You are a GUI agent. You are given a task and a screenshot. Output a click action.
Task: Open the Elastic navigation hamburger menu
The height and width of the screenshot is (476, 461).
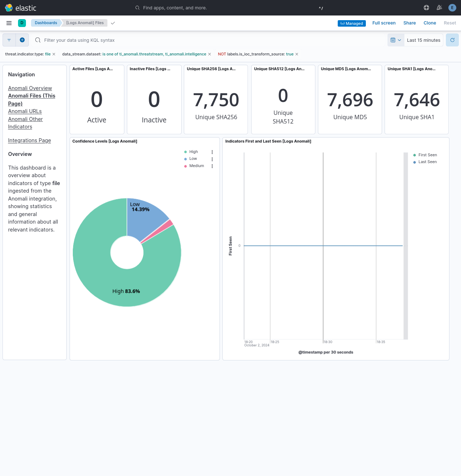(x=9, y=23)
